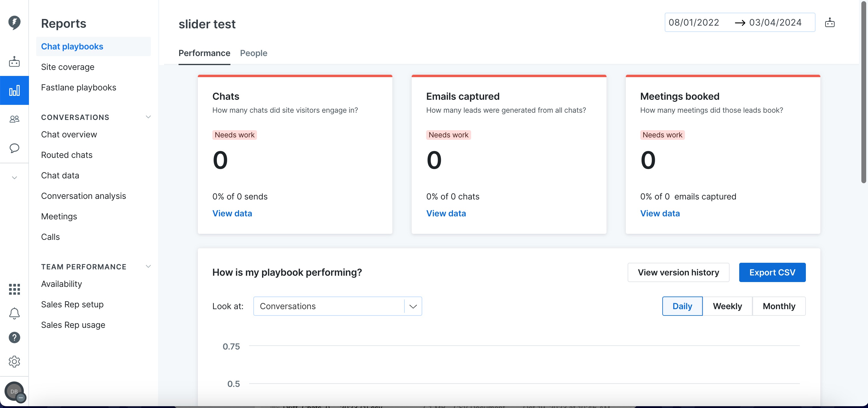Viewport: 868px width, 408px height.
Task: Click the DB user avatar
Action: (x=14, y=391)
